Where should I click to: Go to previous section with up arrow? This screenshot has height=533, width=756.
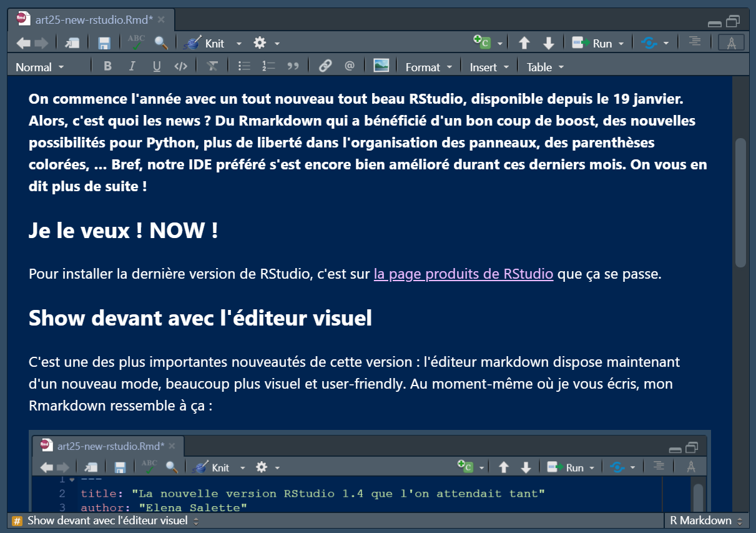(x=524, y=43)
